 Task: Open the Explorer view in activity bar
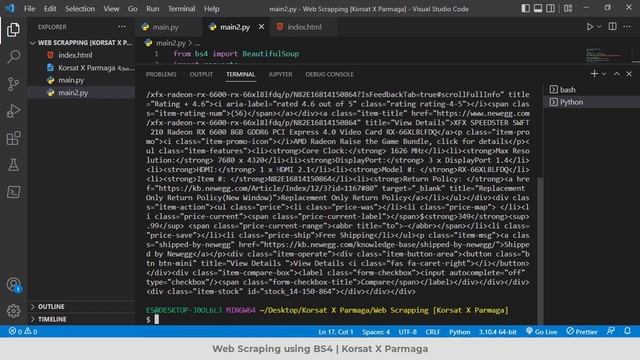[x=13, y=30]
